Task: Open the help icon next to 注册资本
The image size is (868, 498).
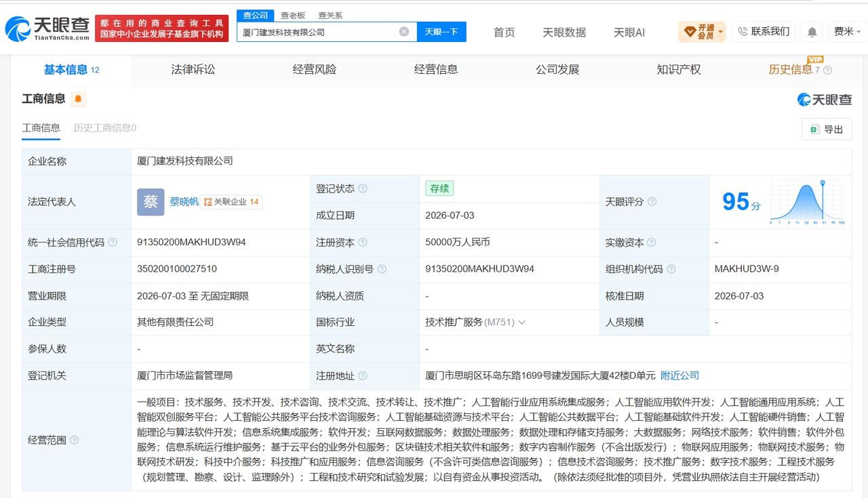Action: (x=363, y=243)
